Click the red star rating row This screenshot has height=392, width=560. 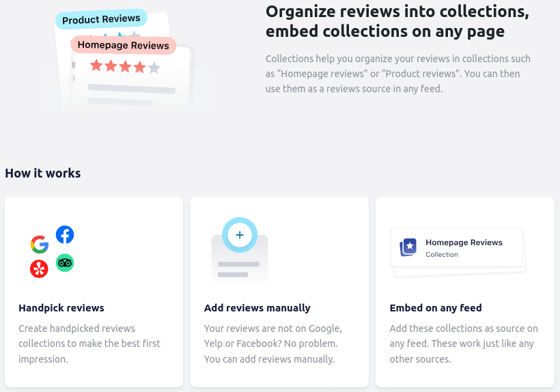tap(125, 66)
